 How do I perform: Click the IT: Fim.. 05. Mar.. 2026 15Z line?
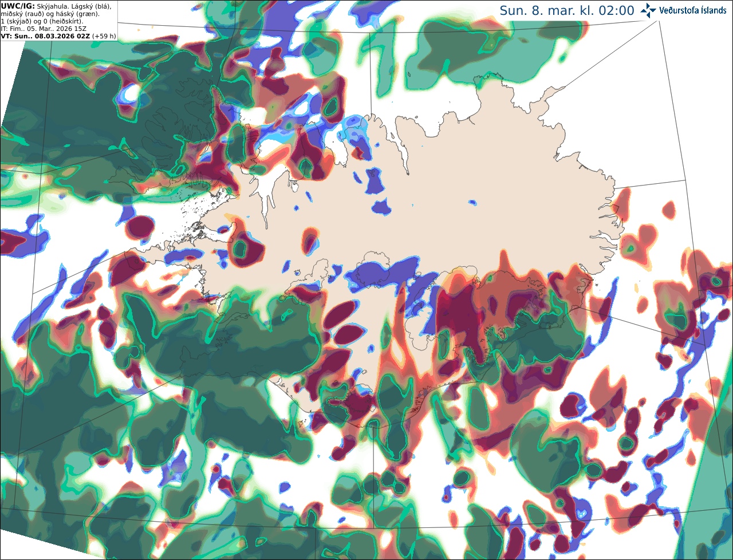(x=43, y=28)
